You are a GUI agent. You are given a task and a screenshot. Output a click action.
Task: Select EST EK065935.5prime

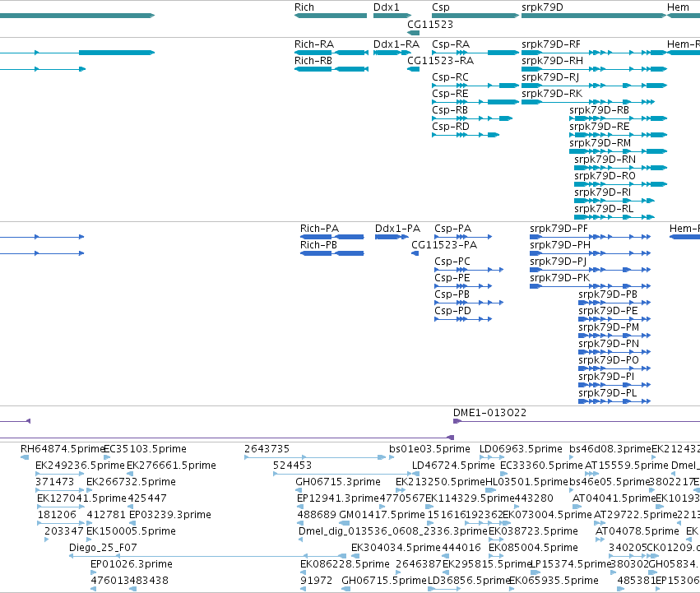554,581
